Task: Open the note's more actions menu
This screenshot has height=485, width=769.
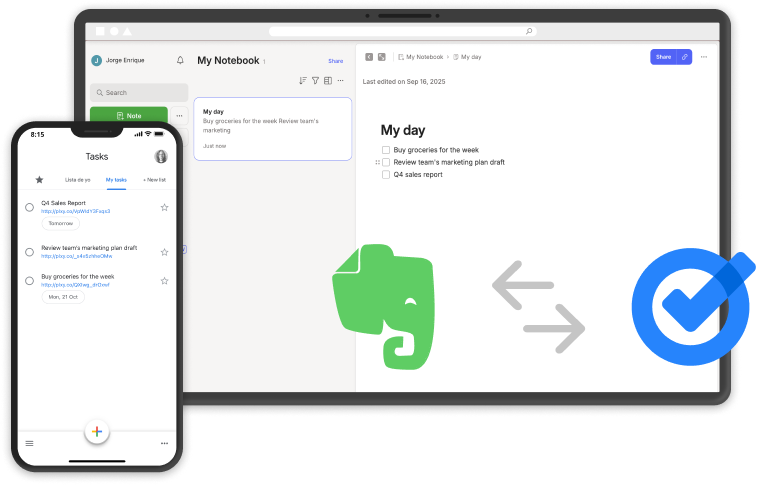Action: pyautogui.click(x=704, y=57)
